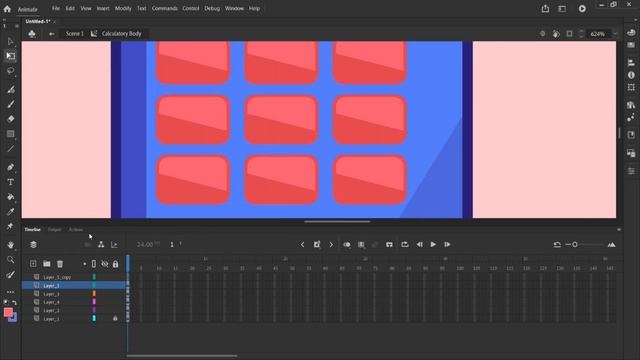Open the Commands menu
This screenshot has width=640, height=360.
tap(164, 8)
